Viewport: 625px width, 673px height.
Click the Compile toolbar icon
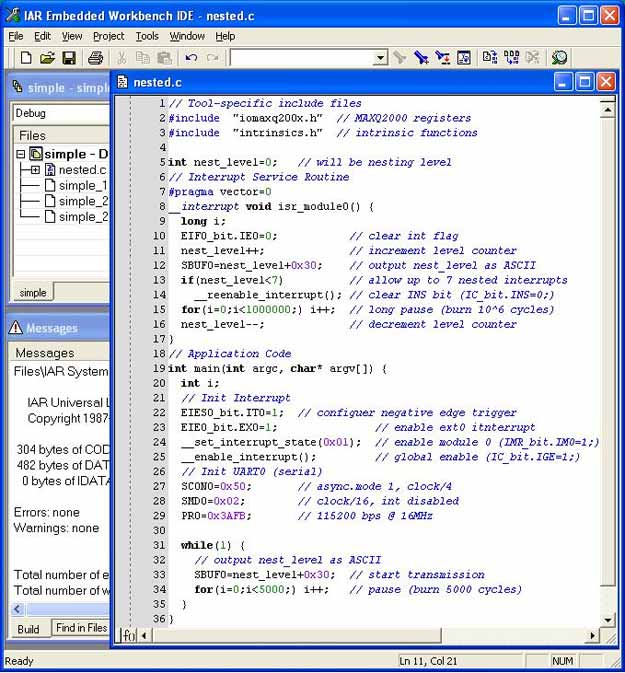pyautogui.click(x=490, y=58)
